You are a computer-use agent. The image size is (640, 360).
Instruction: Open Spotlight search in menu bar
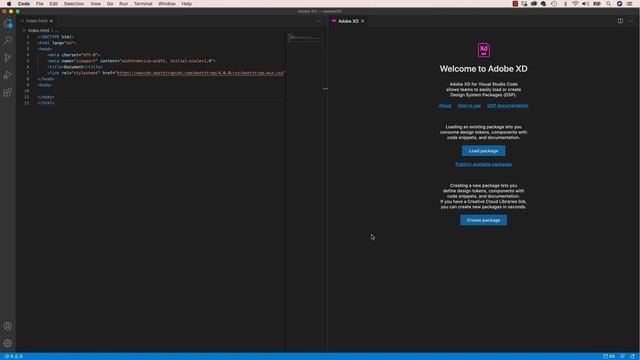609,4
